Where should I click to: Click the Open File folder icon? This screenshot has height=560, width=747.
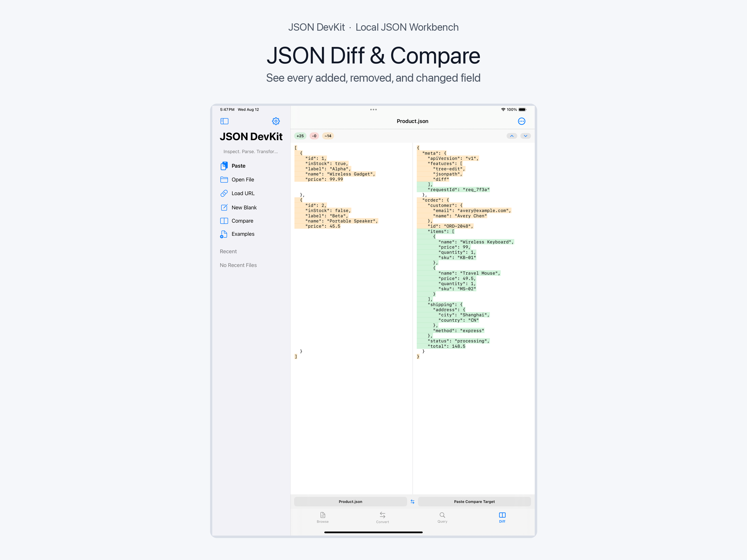pyautogui.click(x=224, y=180)
